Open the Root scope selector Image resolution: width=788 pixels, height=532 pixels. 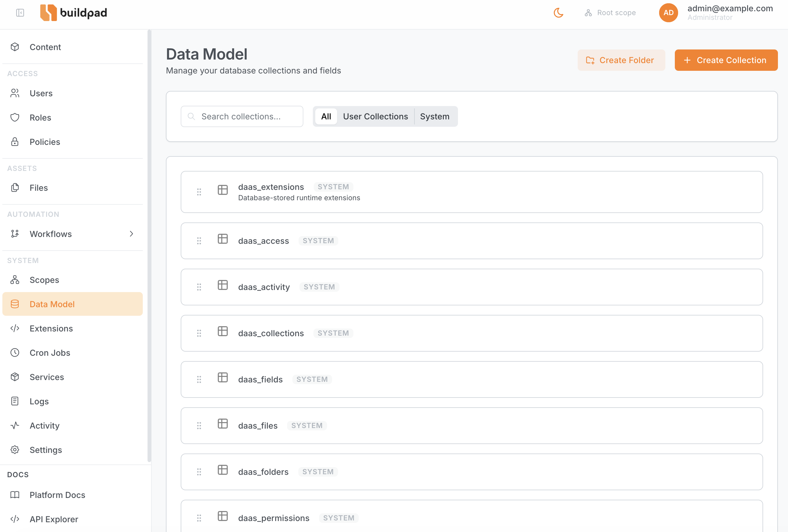pos(610,13)
